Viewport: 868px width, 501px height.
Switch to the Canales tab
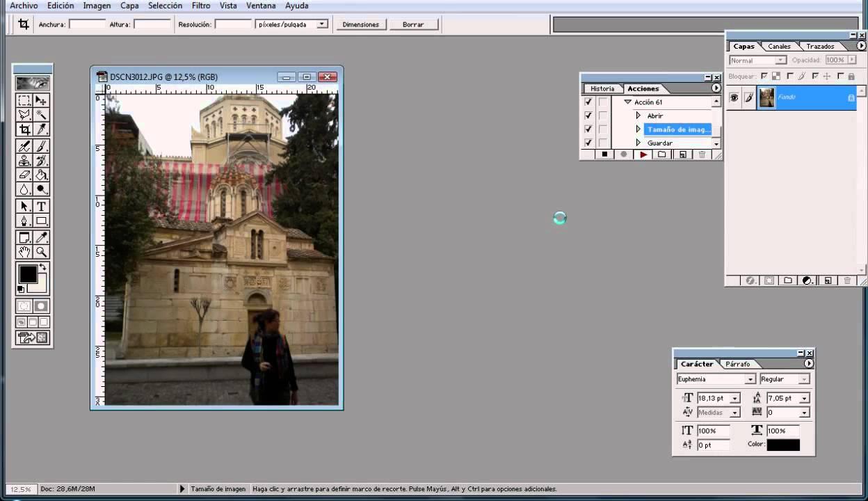pos(779,47)
